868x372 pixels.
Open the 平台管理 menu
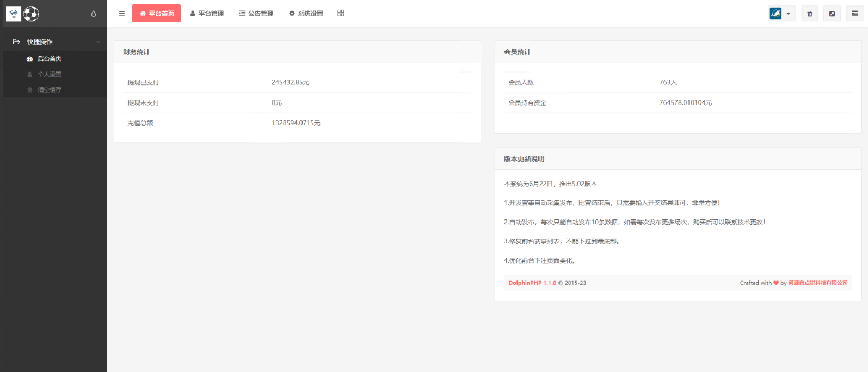[x=207, y=14]
